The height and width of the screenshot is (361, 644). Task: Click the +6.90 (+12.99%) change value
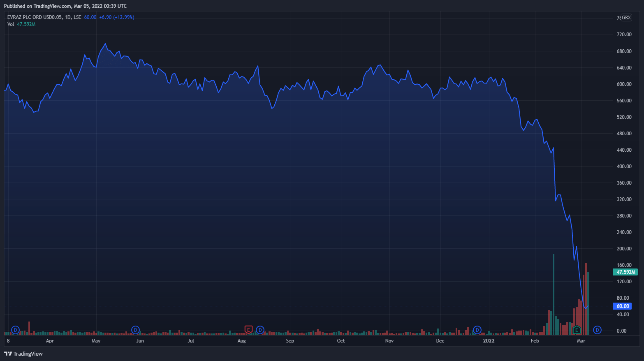(117, 17)
